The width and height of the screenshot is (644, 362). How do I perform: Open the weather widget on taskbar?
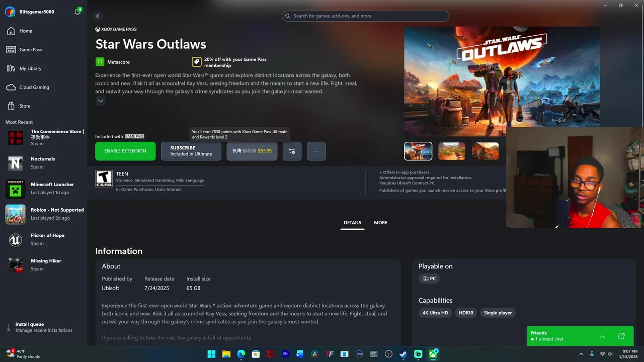(23, 354)
